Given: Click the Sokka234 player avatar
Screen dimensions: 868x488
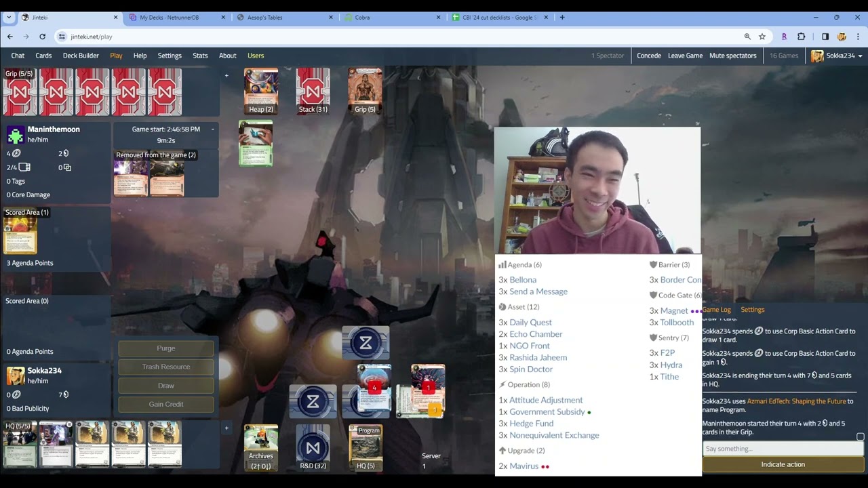Looking at the screenshot, I should pos(16,375).
